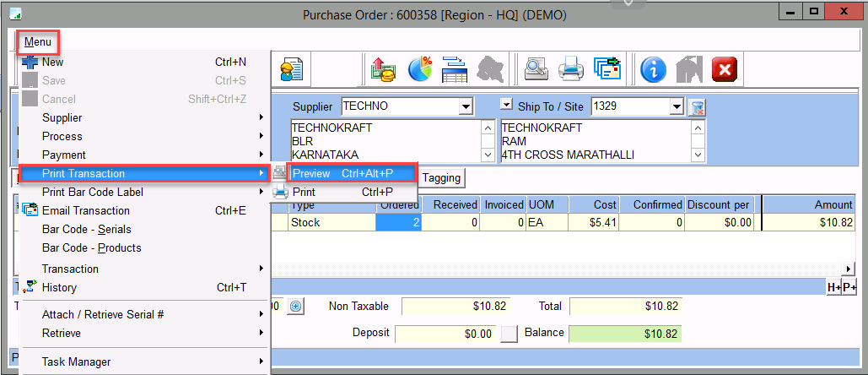Click the clear site icon beside Ship To
The height and width of the screenshot is (375, 868).
point(697,107)
